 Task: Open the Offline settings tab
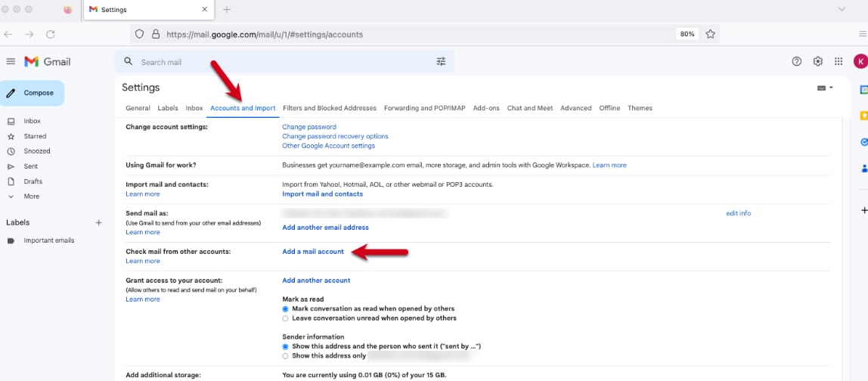[609, 108]
